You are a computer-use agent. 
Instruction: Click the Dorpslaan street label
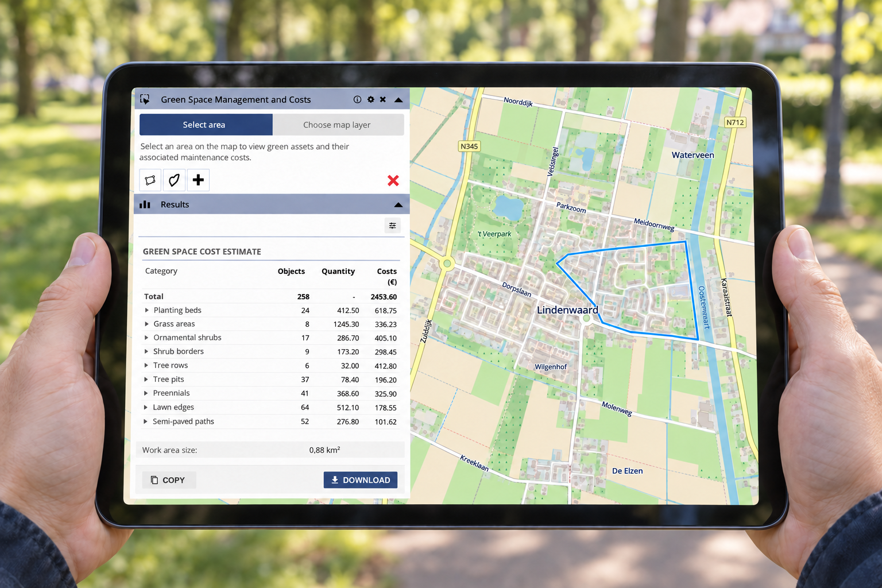(517, 289)
